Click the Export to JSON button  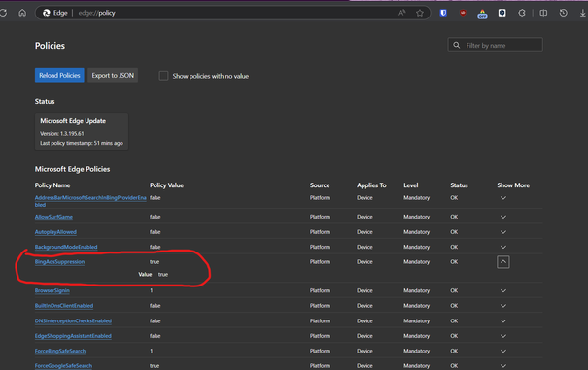pos(113,75)
